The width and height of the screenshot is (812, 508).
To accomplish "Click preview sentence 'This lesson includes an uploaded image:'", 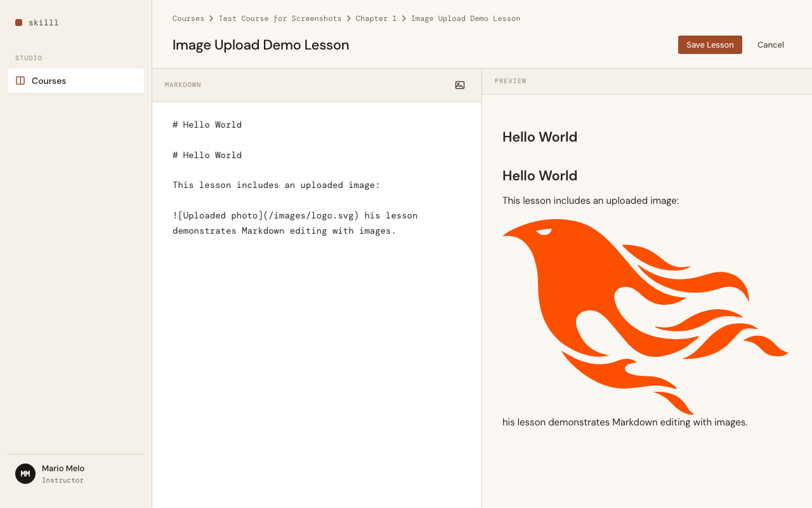I will [x=591, y=201].
